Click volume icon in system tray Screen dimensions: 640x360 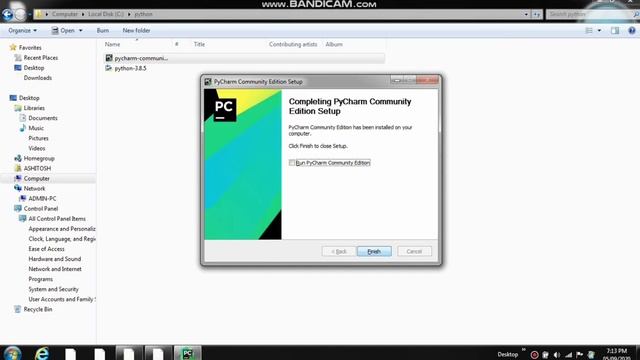(x=557, y=355)
